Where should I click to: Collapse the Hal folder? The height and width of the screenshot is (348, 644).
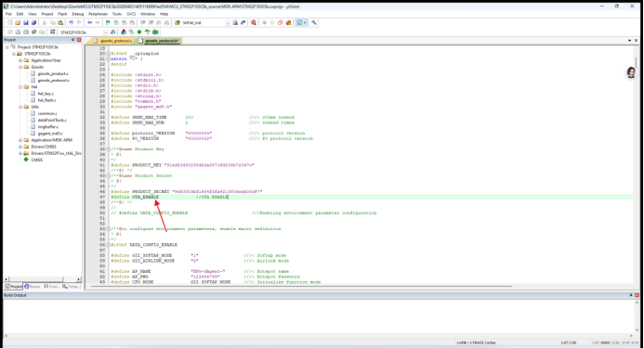tap(20, 87)
